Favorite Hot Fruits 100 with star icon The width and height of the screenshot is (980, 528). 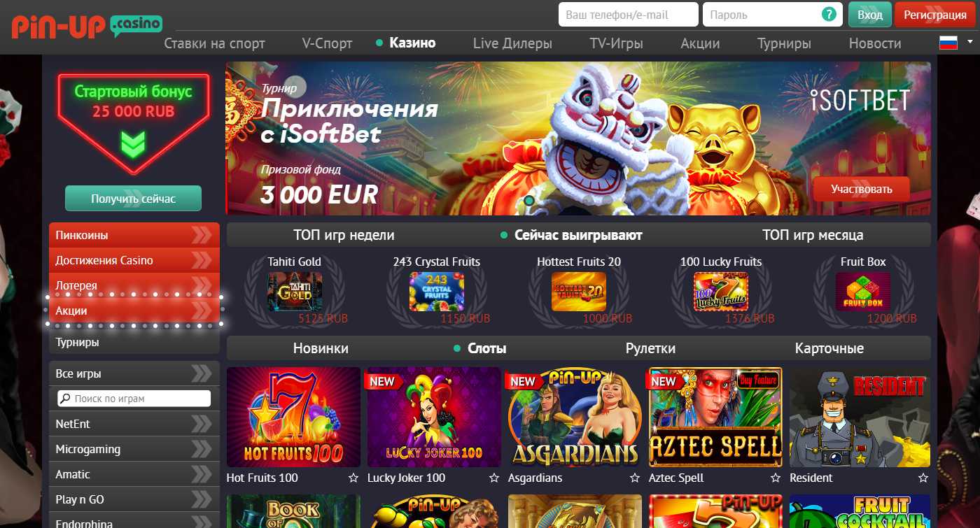pyautogui.click(x=353, y=478)
